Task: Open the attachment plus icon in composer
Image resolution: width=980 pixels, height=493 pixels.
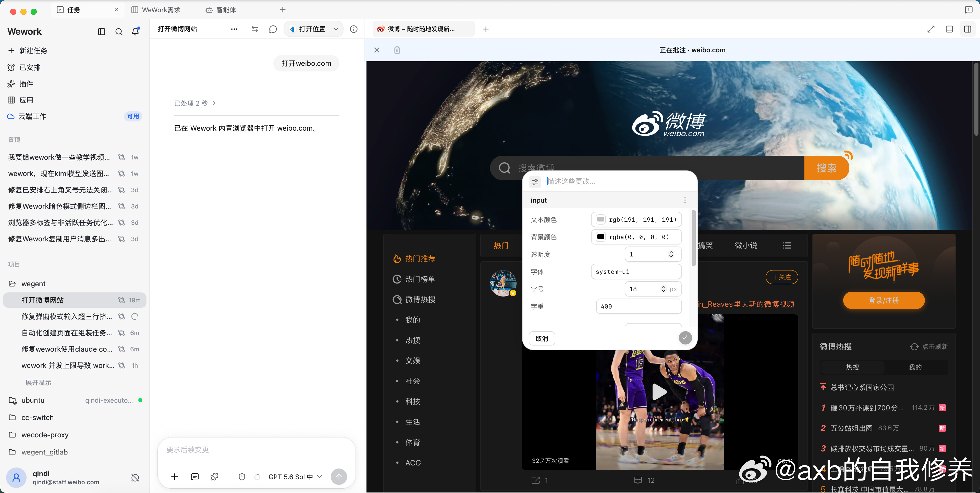Action: (x=175, y=477)
